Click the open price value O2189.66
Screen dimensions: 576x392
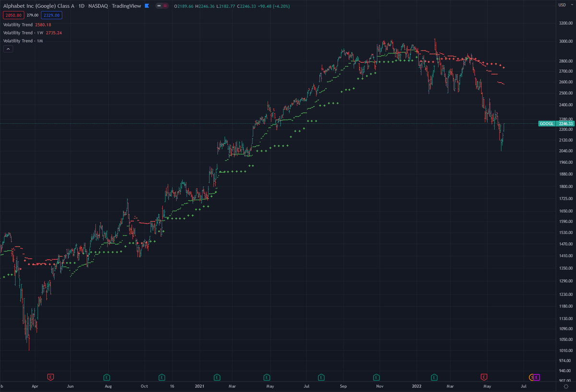click(x=184, y=6)
